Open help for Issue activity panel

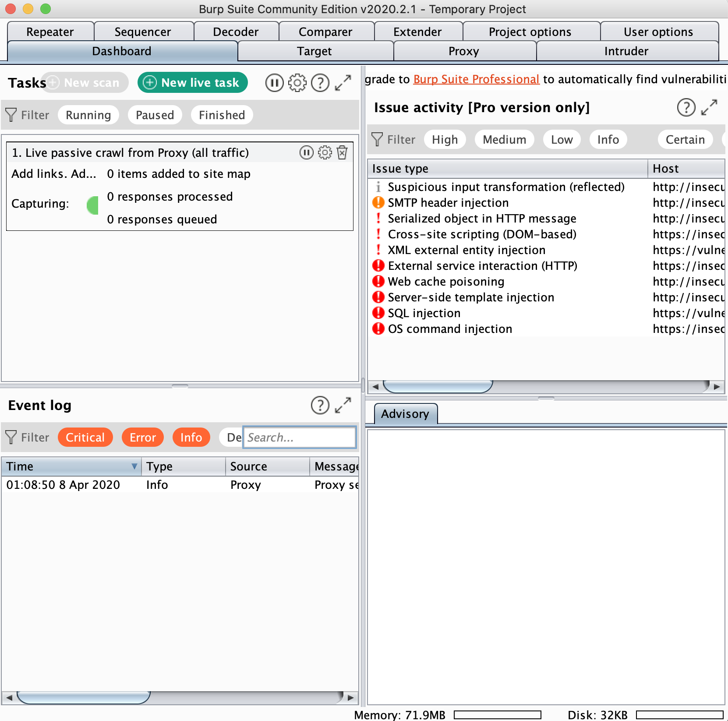click(686, 107)
